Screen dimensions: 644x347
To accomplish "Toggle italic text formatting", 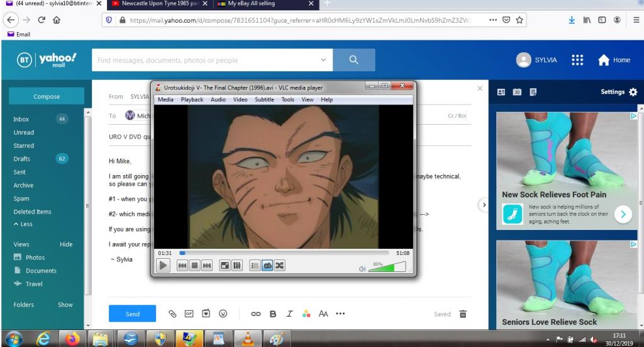I will [289, 314].
